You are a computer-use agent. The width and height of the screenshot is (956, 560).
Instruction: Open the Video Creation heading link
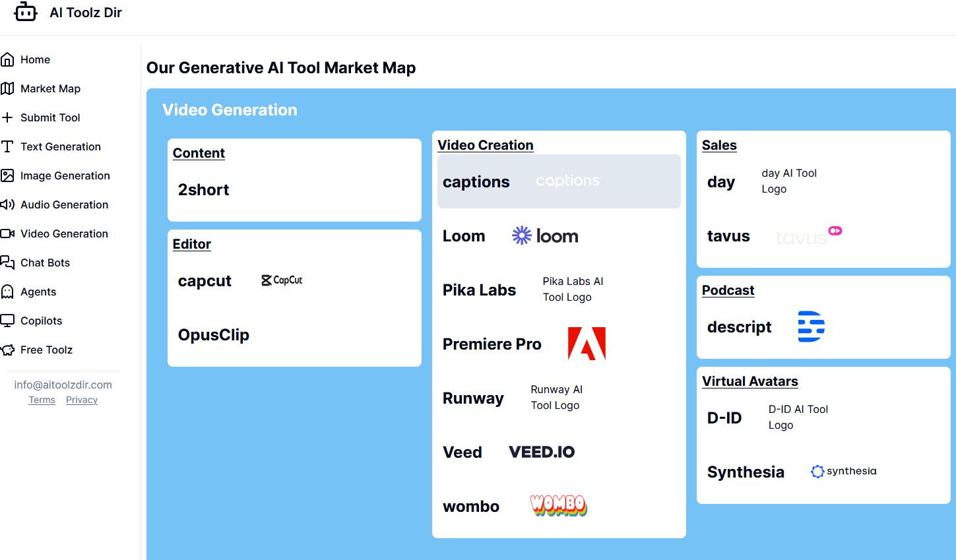tap(486, 145)
